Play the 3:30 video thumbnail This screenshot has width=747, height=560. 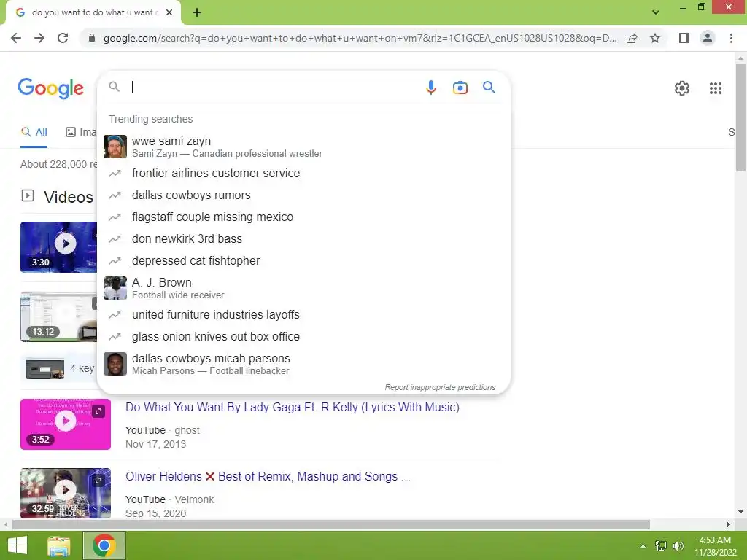point(58,247)
